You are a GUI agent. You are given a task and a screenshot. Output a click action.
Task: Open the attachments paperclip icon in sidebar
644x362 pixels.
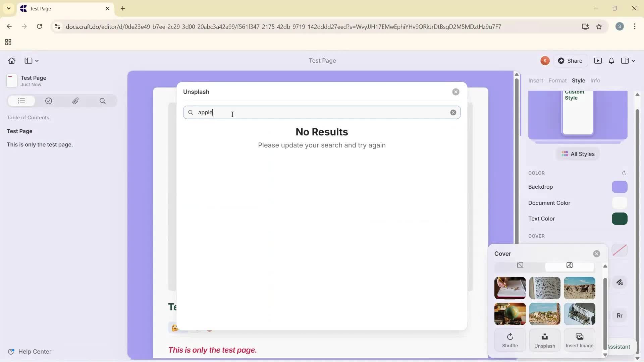click(75, 101)
